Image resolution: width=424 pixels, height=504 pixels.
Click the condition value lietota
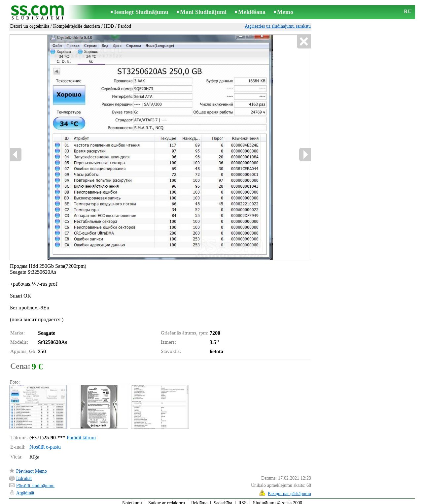point(216,352)
